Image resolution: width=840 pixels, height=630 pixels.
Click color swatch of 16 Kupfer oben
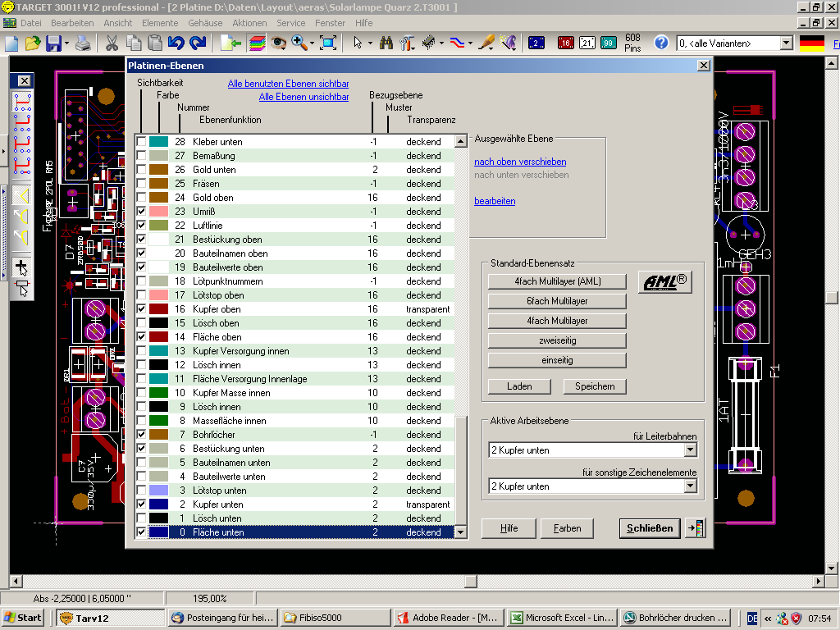158,308
